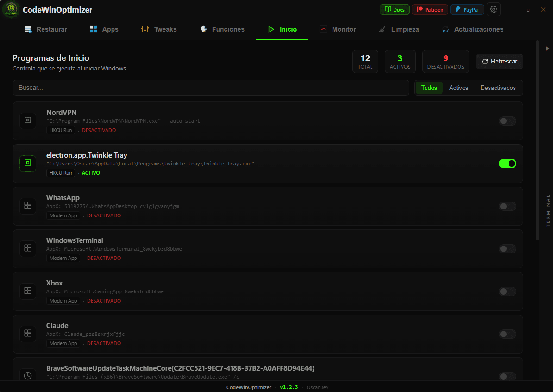
Task: Open the Funciones tab
Action: tap(222, 29)
